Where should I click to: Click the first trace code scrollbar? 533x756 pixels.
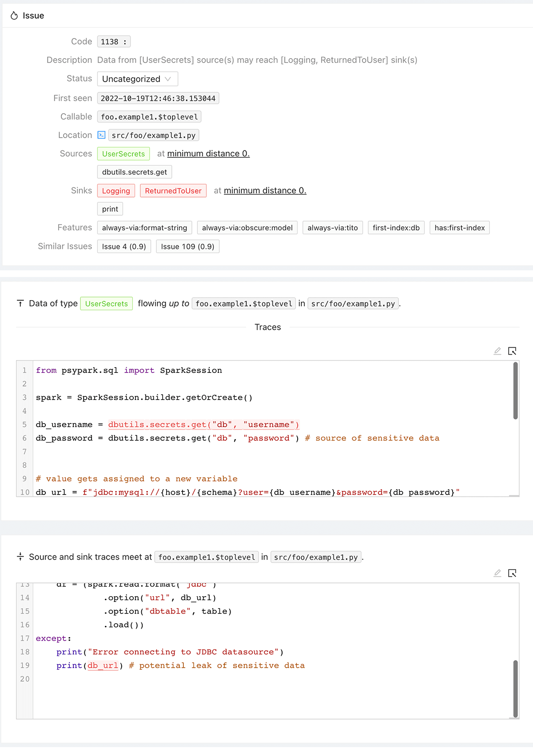pyautogui.click(x=515, y=391)
